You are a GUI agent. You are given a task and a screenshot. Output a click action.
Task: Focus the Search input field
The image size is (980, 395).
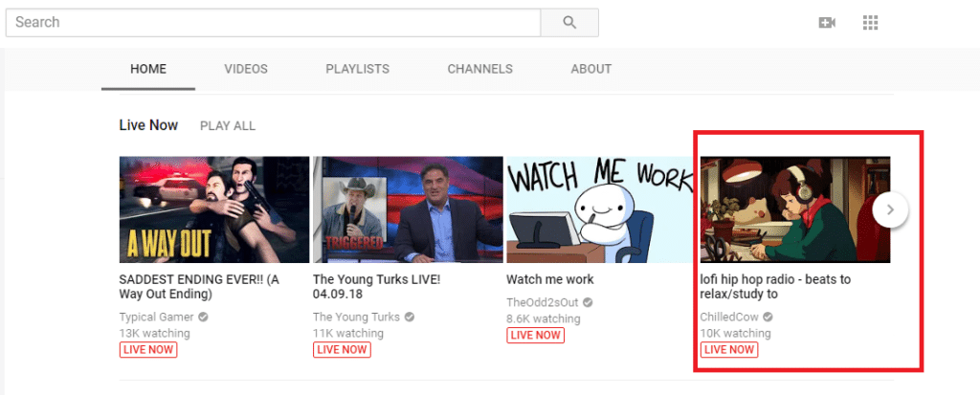point(273,23)
